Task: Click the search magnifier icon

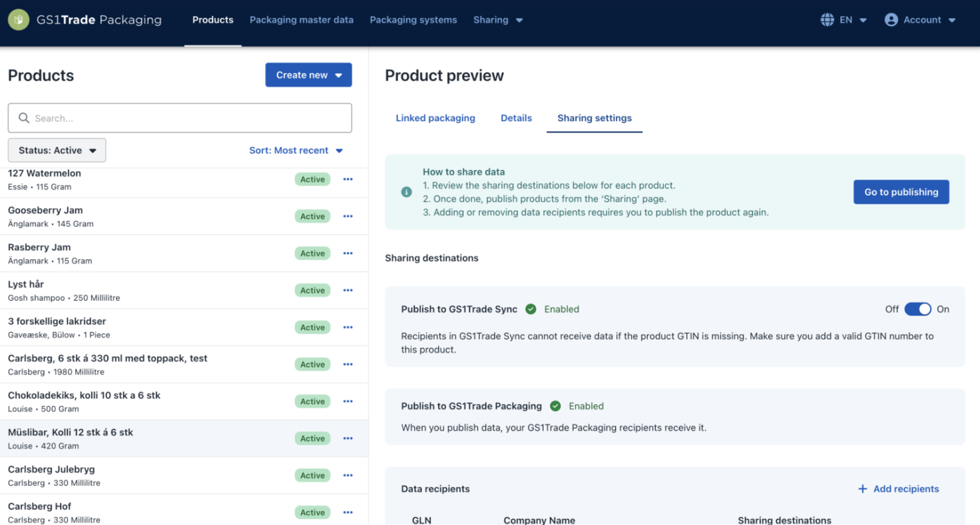Action: coord(24,118)
